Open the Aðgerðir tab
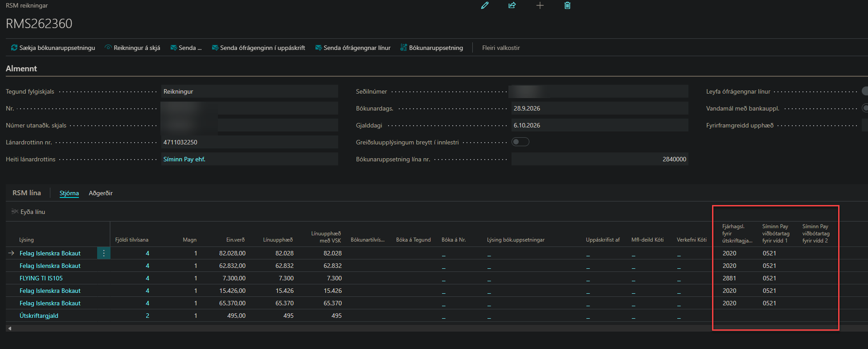Viewport: 868px width, 349px height. [101, 193]
